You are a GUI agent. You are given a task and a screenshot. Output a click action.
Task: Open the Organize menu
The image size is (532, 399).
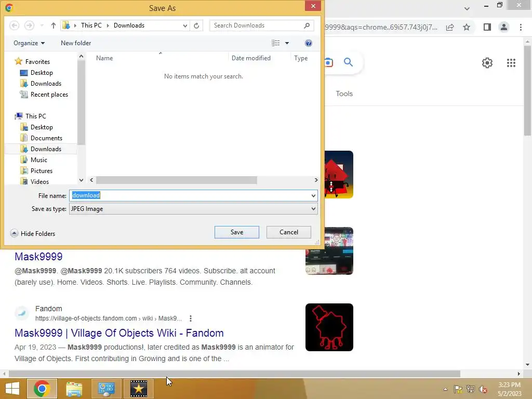[29, 43]
